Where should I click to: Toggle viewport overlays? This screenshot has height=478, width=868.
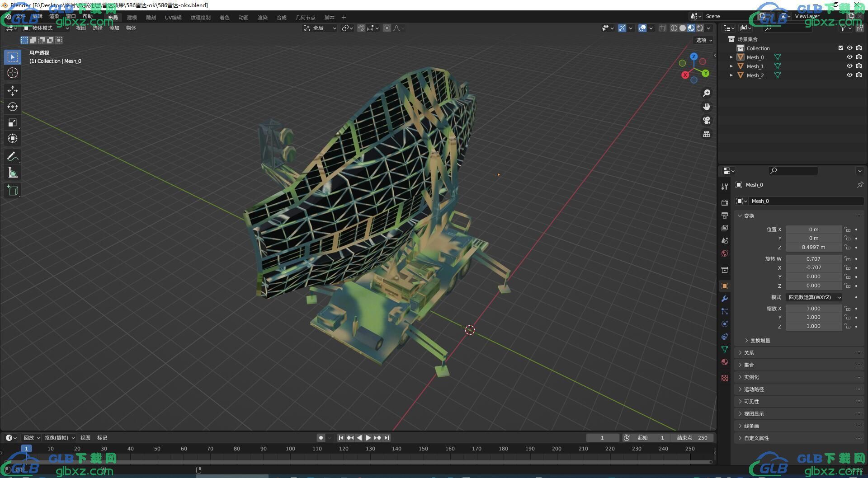point(642,28)
